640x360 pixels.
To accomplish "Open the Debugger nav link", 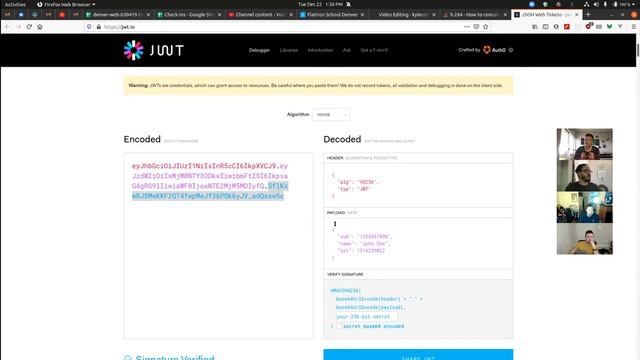I will click(260, 50).
